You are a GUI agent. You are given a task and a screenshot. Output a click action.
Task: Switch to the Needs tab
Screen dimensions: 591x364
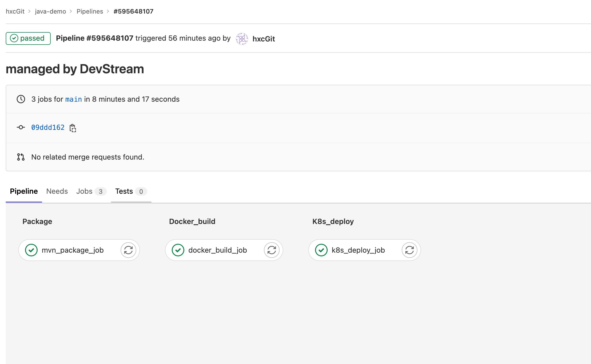tap(57, 191)
